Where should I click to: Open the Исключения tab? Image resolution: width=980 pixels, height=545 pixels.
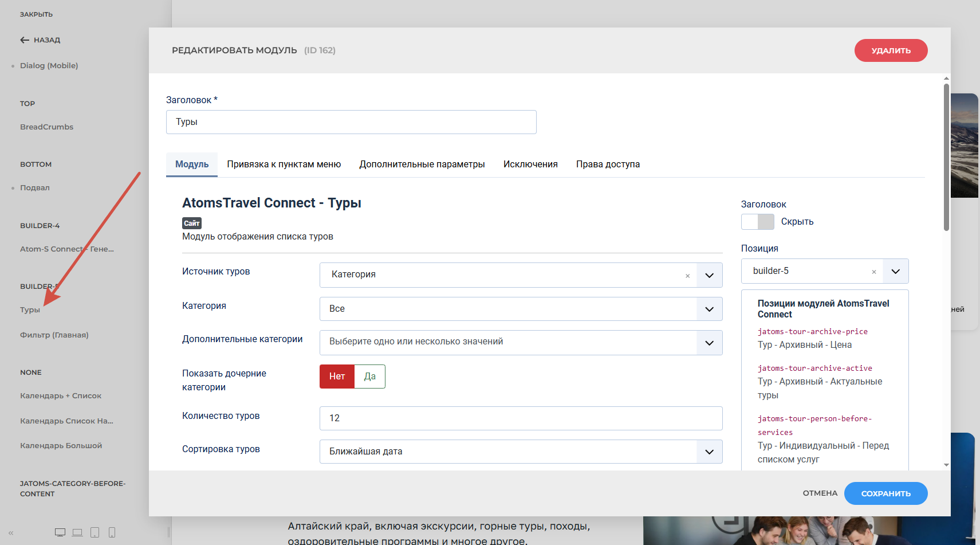click(x=530, y=164)
